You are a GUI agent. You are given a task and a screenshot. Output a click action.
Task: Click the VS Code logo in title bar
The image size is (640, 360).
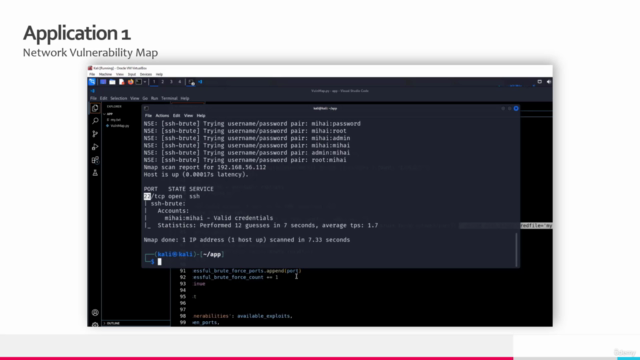click(x=93, y=91)
